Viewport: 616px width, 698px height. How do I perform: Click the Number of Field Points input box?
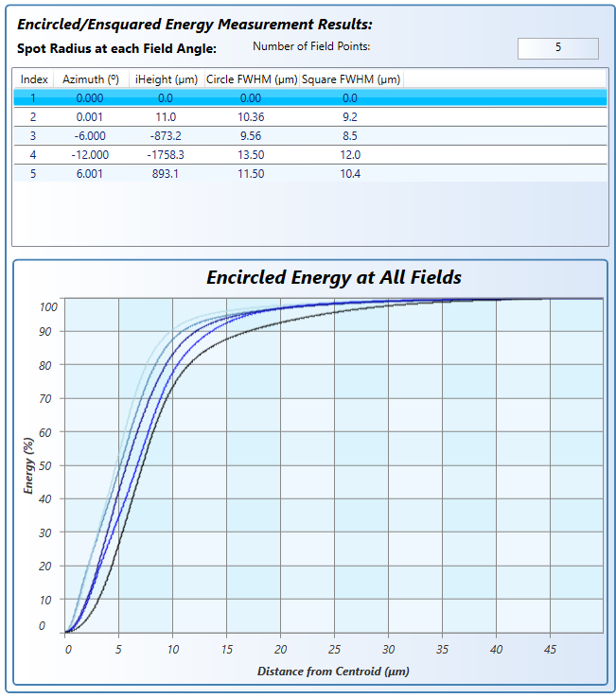pyautogui.click(x=557, y=48)
